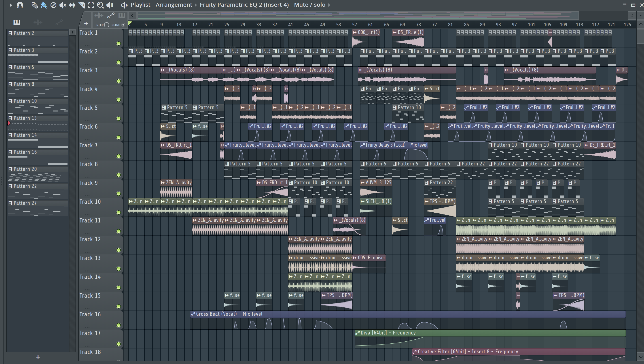Open the Fruity Delay 3 Mix level clip menu
This screenshot has height=364, width=644.
(362, 145)
